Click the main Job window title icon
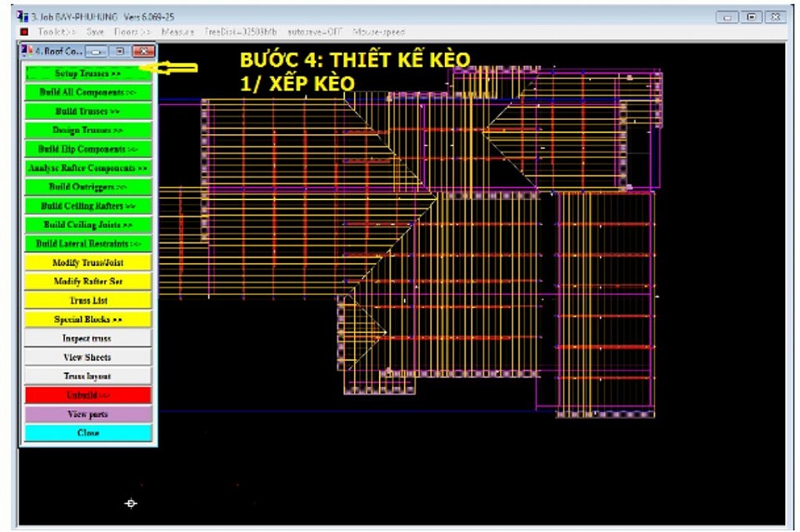This screenshot has height=532, width=800. [x=22, y=17]
